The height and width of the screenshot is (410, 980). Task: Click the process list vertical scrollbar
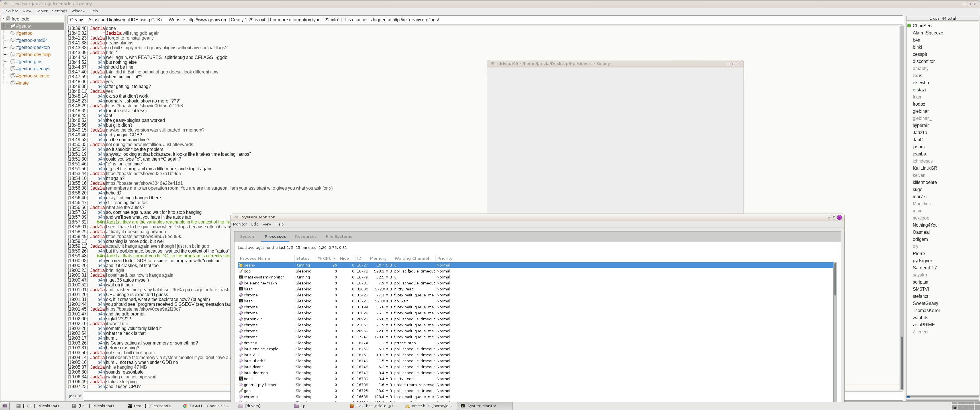[835, 279]
